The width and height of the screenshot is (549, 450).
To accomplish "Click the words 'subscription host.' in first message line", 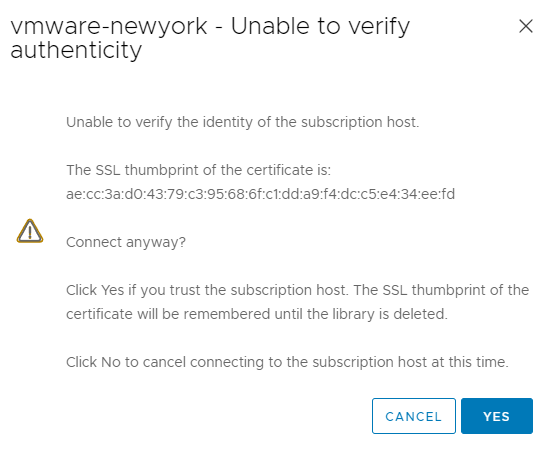I will click(360, 122).
